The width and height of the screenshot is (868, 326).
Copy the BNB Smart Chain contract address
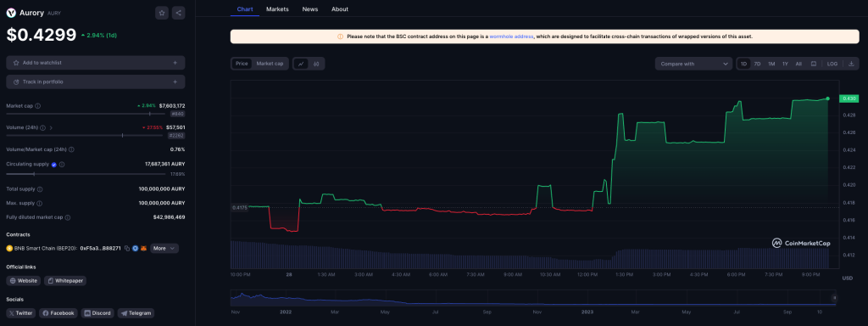point(127,249)
